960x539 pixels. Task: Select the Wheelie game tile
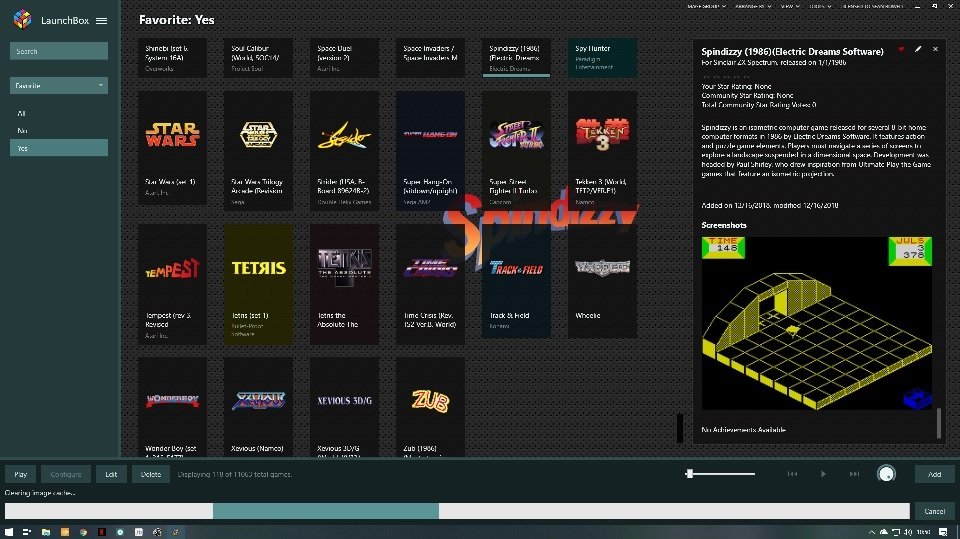[x=602, y=281]
